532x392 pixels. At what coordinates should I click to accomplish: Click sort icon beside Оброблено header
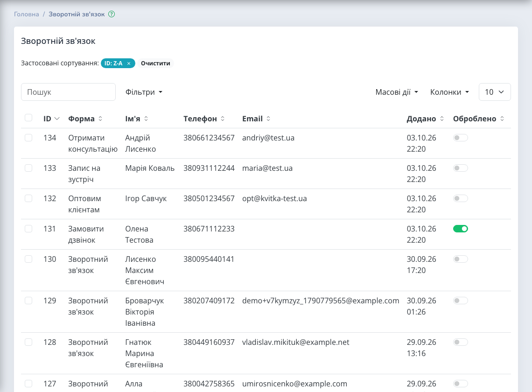click(x=502, y=119)
